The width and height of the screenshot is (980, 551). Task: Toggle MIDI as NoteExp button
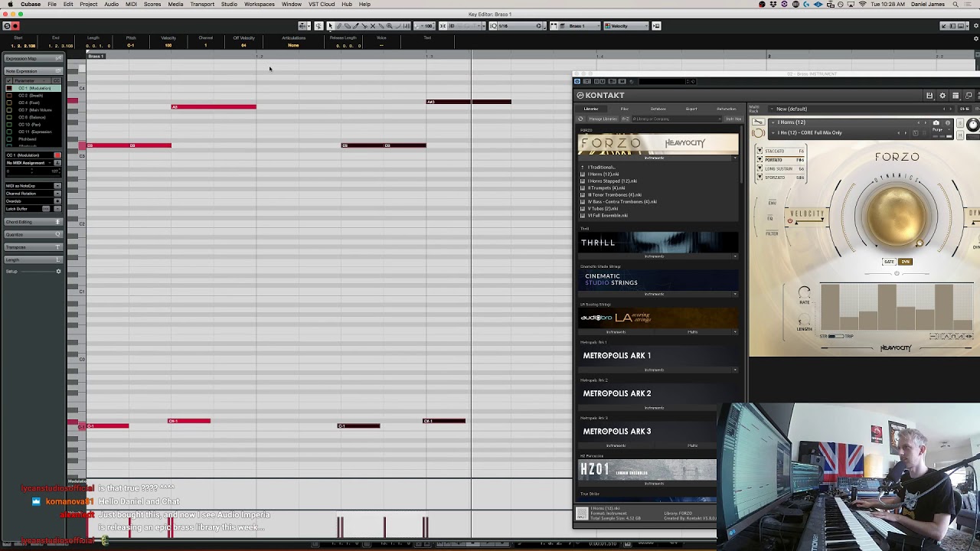point(57,186)
